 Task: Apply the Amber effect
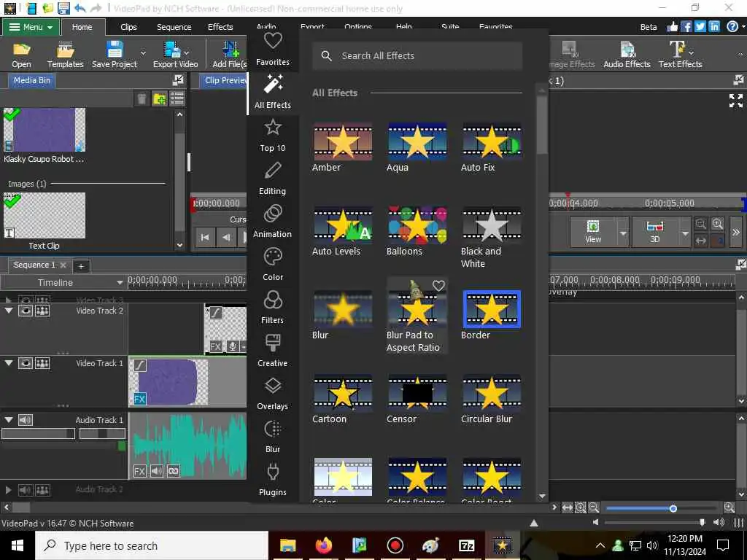click(x=343, y=141)
